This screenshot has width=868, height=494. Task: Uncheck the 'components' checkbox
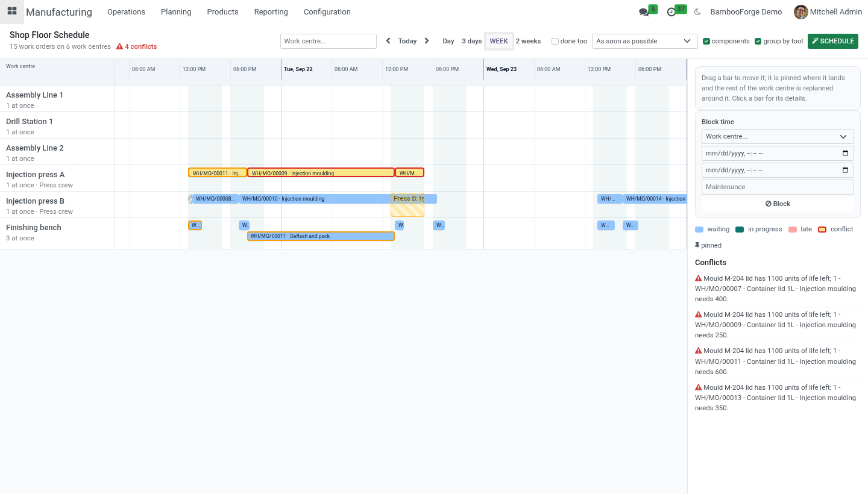tap(706, 42)
